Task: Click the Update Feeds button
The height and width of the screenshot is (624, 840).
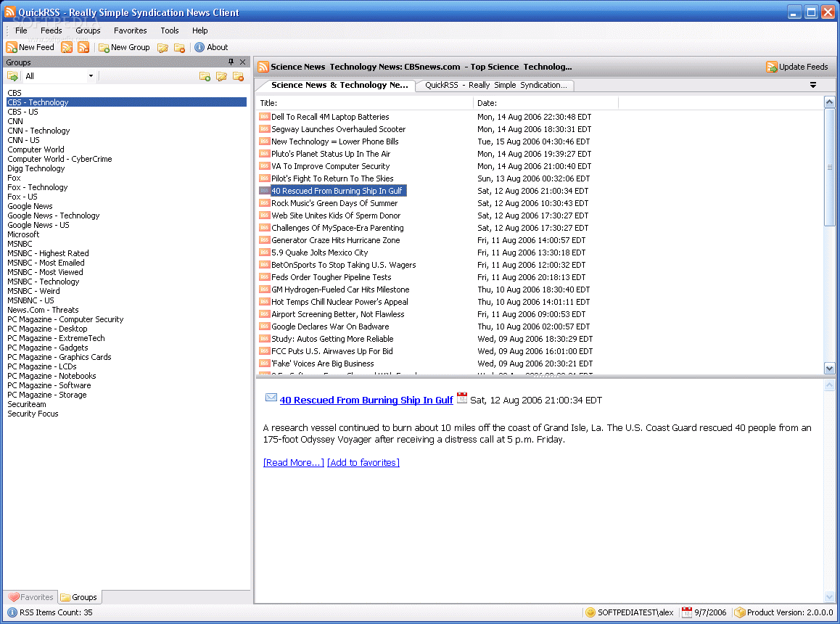Action: pos(796,67)
